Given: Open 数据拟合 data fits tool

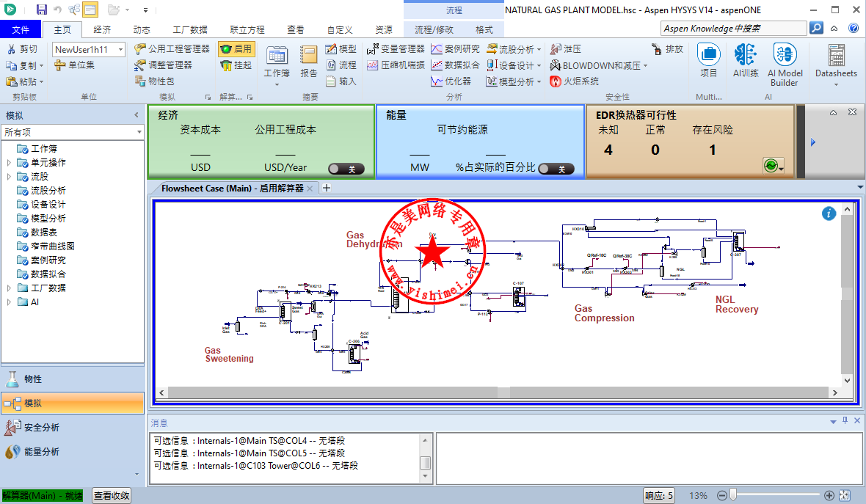Looking at the screenshot, I should (x=456, y=65).
